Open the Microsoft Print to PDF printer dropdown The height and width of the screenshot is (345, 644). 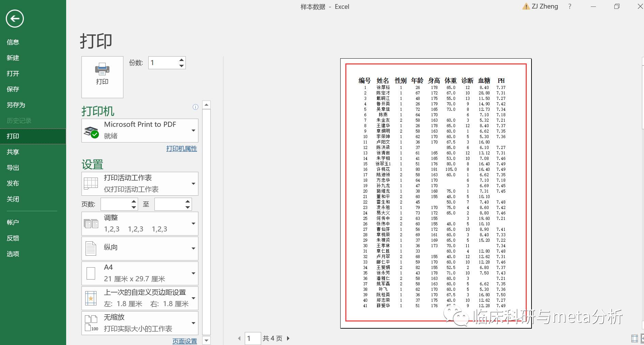click(x=140, y=131)
